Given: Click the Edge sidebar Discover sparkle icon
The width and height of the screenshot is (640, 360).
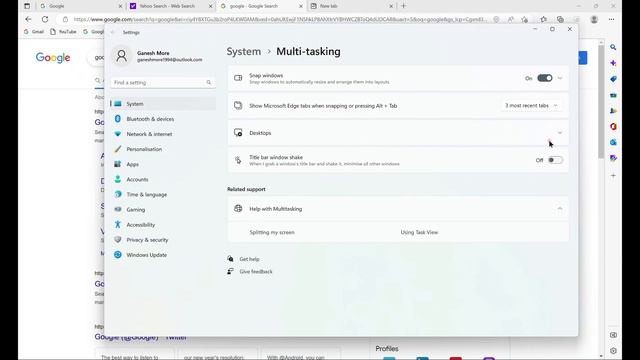Looking at the screenshot, I should [613, 63].
